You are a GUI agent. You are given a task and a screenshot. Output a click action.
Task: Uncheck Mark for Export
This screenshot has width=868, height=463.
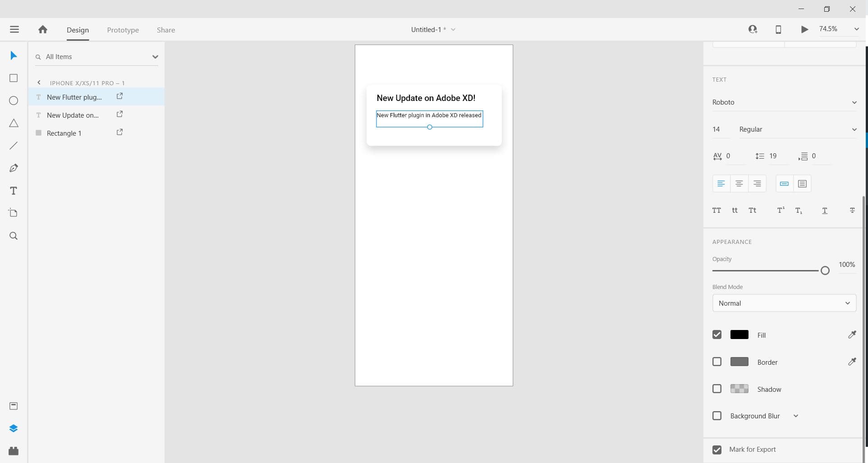pyautogui.click(x=717, y=449)
